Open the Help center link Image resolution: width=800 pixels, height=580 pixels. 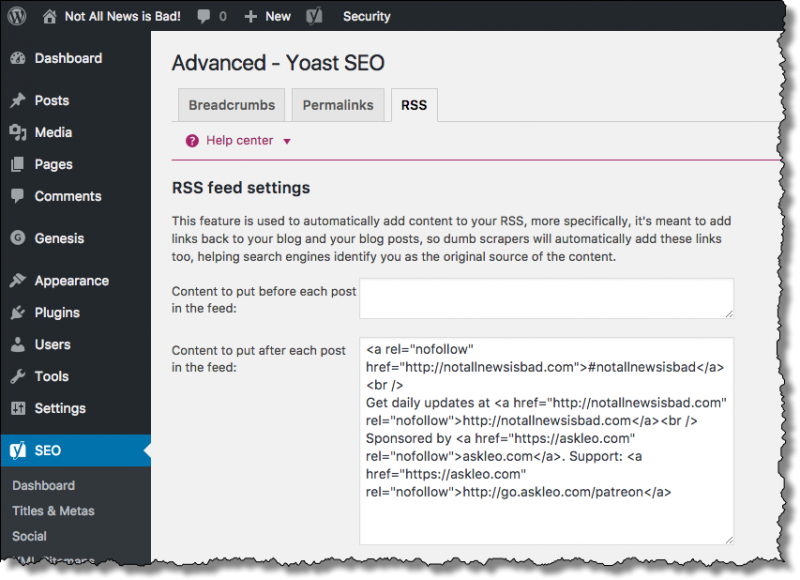pos(239,141)
